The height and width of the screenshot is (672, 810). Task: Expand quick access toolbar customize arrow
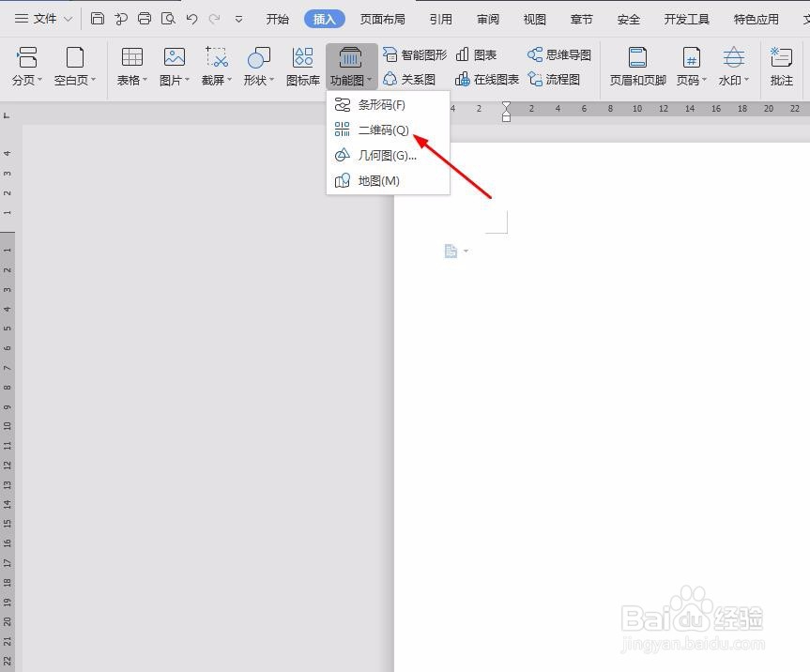[238, 20]
